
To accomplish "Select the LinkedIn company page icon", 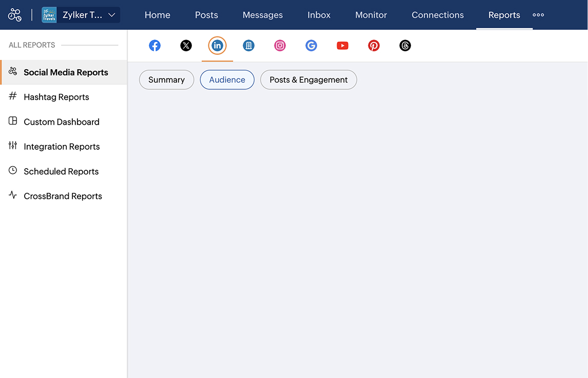I will point(249,46).
